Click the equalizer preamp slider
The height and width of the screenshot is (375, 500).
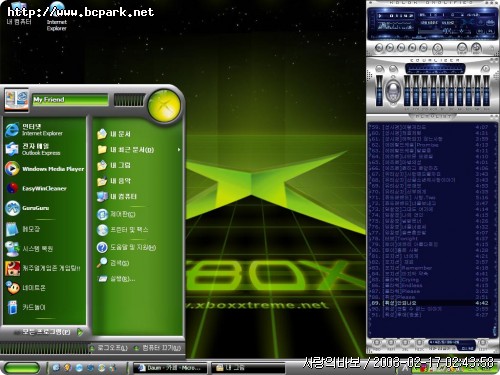click(x=379, y=91)
